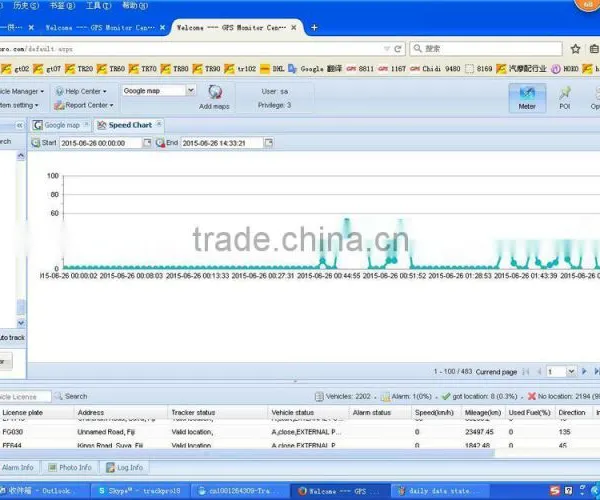The height and width of the screenshot is (500, 600).
Task: Open the Start date calendar picker
Action: 147,143
